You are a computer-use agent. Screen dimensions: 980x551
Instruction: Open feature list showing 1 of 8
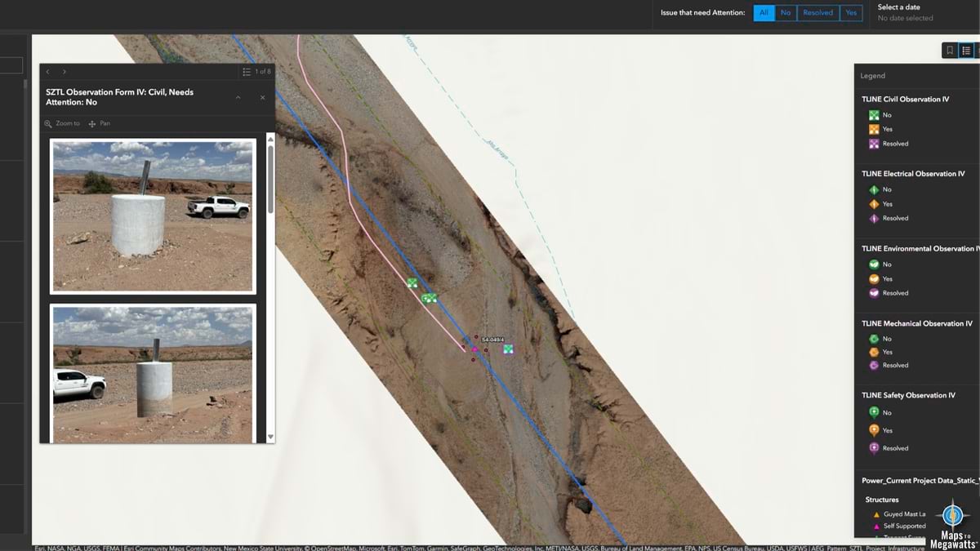coord(256,72)
